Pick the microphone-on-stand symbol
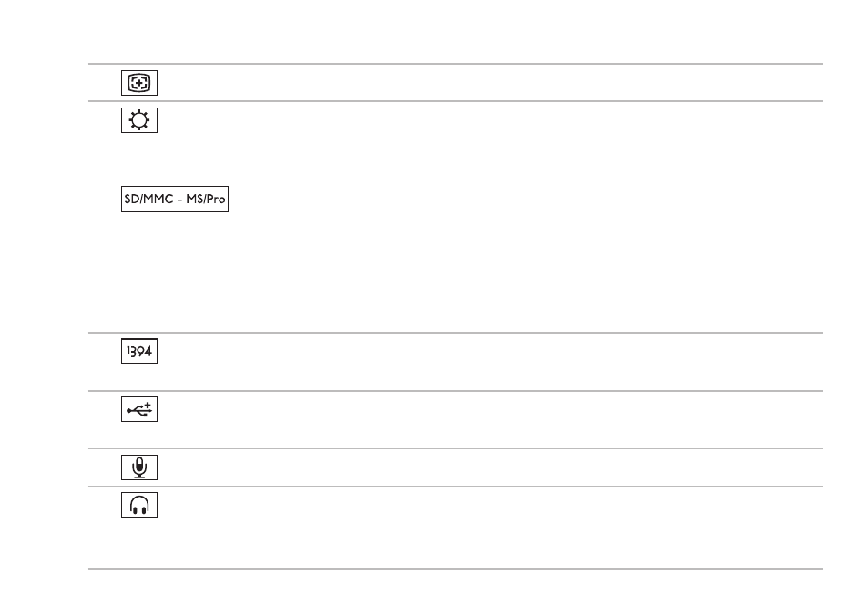 (x=139, y=467)
